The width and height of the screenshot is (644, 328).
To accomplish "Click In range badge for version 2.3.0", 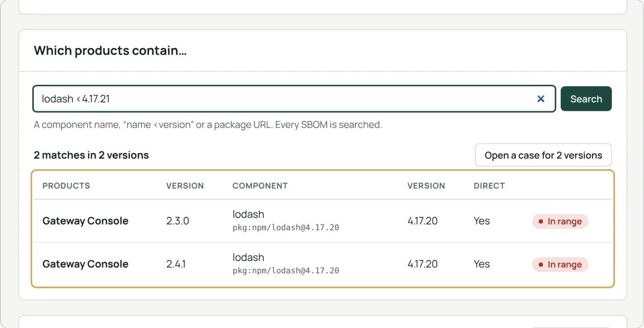I will [560, 221].
